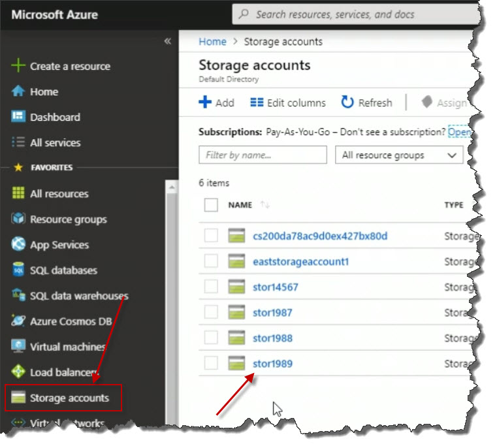This screenshot has height=448, width=497.
Task: Click the blue plus Add icon
Action: point(205,102)
